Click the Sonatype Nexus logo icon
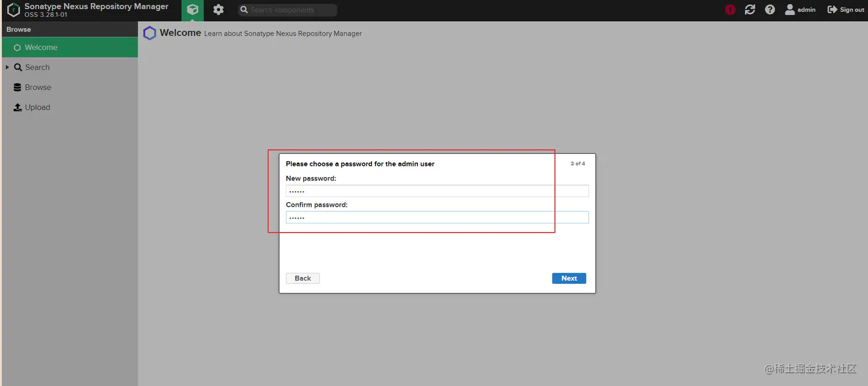Screen dimensions: 868x386 coord(13,10)
